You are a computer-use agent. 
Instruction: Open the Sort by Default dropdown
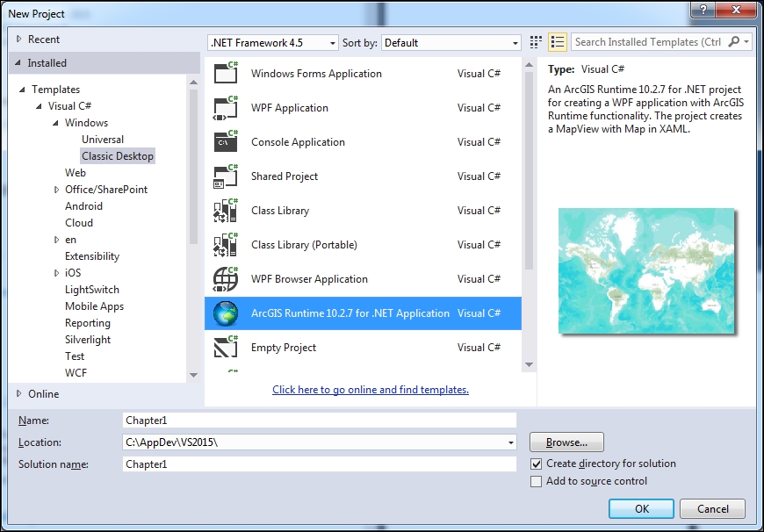[x=451, y=43]
